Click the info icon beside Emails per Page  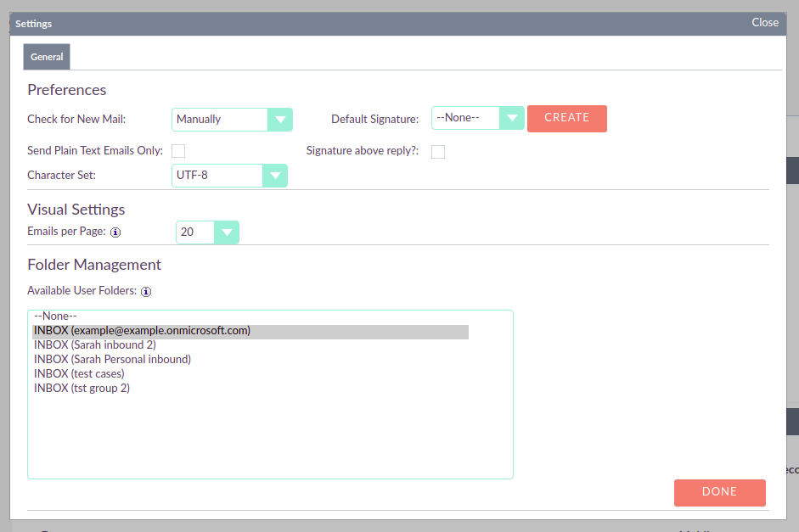click(115, 231)
